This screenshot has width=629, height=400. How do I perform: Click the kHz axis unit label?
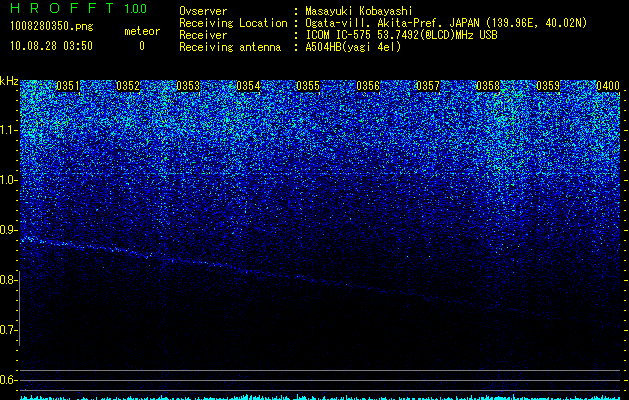coord(9,81)
